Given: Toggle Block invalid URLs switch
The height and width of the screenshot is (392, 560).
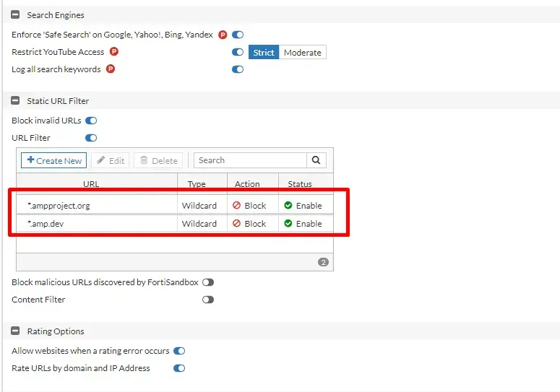Looking at the screenshot, I should pyautogui.click(x=91, y=121).
